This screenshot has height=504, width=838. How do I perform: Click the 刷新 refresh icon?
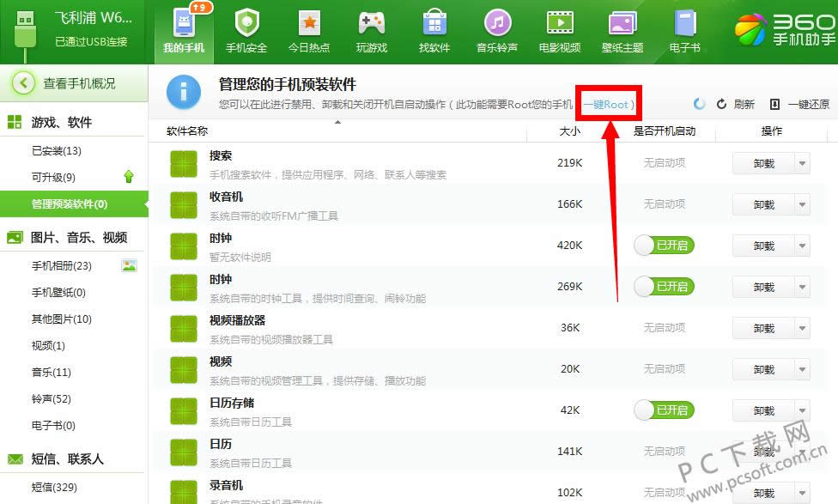pos(722,104)
